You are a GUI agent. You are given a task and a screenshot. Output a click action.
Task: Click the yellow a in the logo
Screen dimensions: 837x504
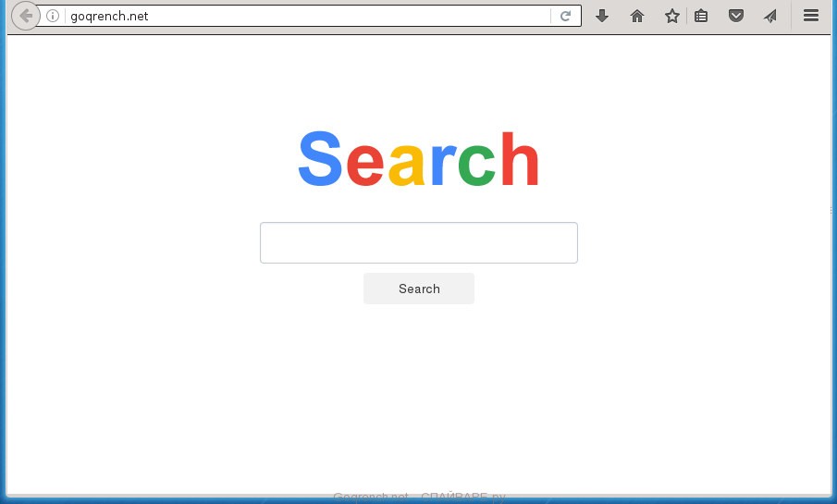click(406, 165)
